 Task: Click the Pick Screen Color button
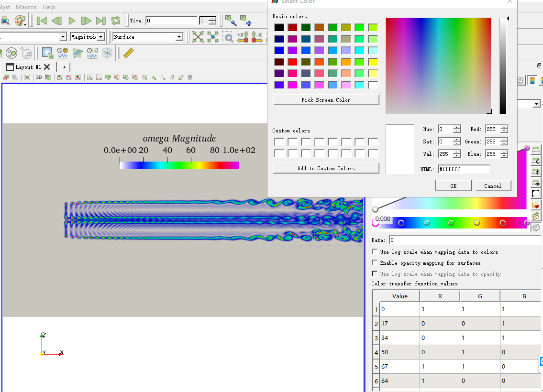pyautogui.click(x=326, y=100)
